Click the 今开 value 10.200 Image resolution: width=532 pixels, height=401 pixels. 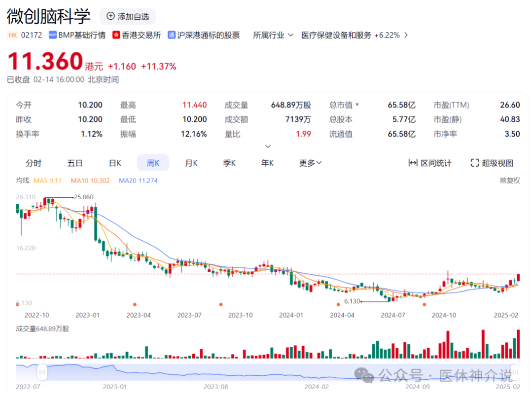(x=90, y=105)
